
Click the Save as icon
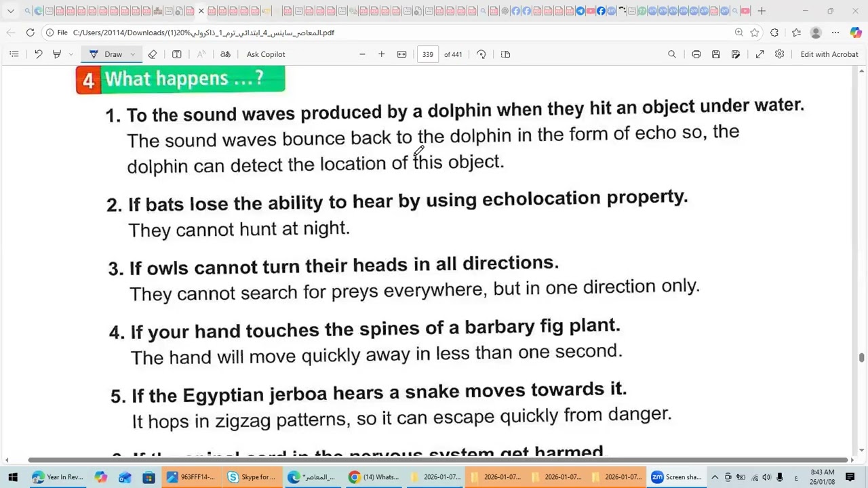coord(736,54)
